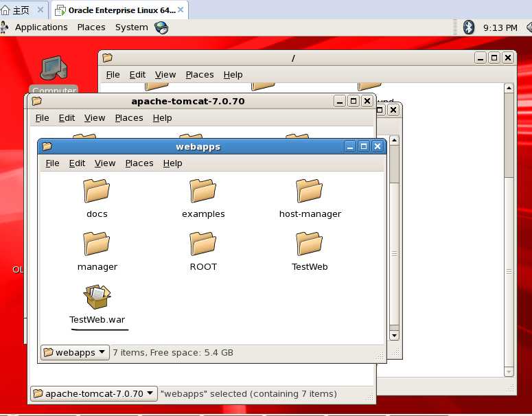The height and width of the screenshot is (416, 532).
Task: Select the TestWeb folder icon
Action: point(309,244)
